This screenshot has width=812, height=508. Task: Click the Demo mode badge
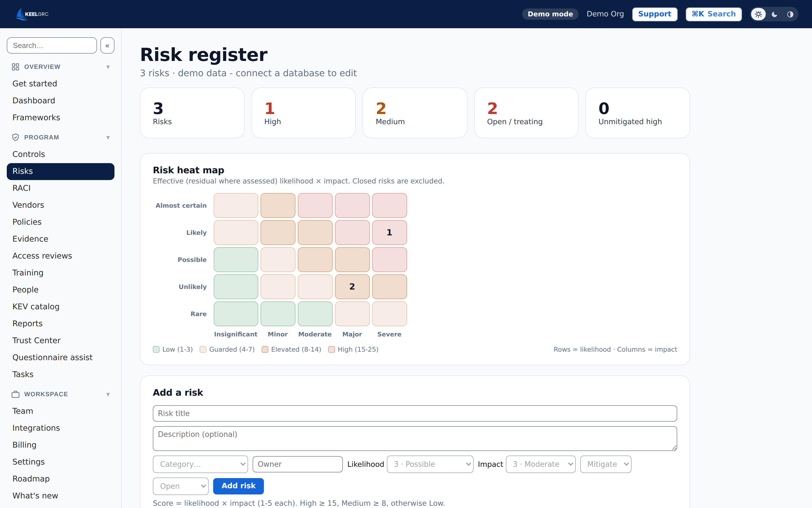[550, 14]
